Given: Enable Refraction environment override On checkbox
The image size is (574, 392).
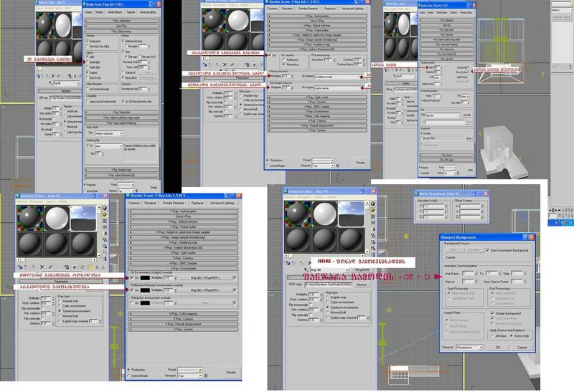Looking at the screenshot, I should [x=132, y=302].
